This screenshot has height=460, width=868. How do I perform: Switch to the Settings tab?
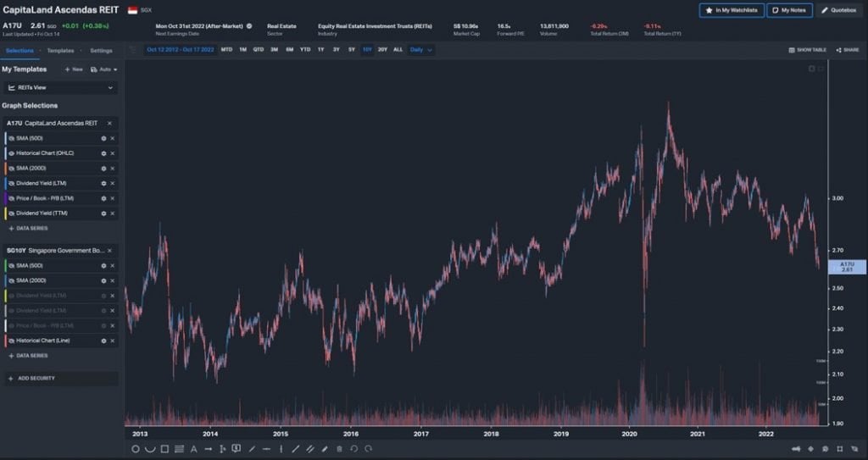(x=102, y=50)
